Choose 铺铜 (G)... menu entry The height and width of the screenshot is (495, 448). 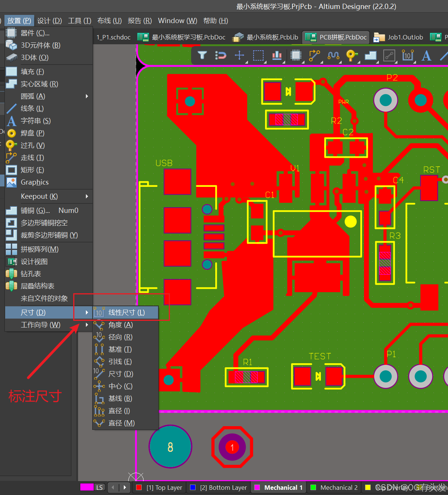(49, 211)
